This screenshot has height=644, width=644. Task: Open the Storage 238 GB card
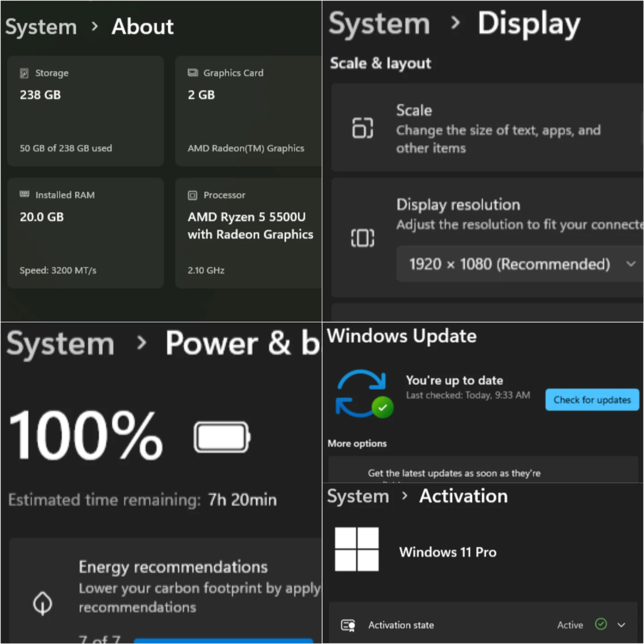(85, 111)
